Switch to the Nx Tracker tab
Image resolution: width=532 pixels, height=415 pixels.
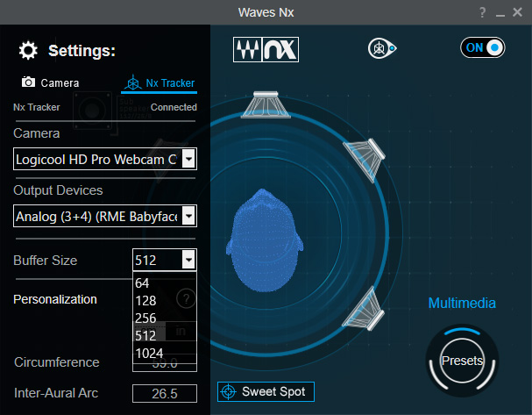[x=159, y=83]
